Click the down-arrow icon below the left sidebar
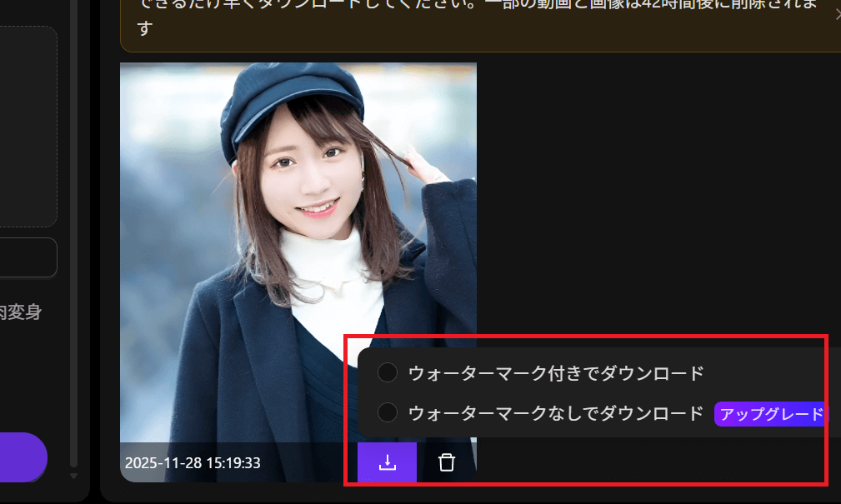The width and height of the screenshot is (841, 504). [x=74, y=477]
